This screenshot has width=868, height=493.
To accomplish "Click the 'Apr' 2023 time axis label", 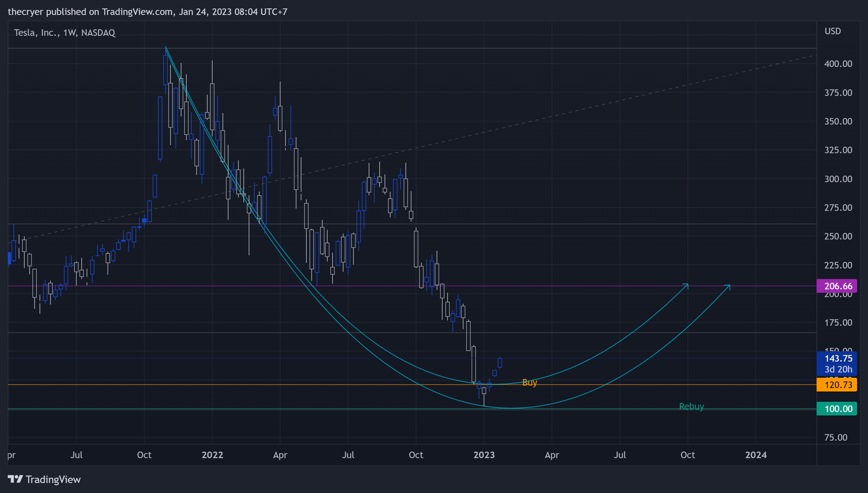I will pos(552,455).
